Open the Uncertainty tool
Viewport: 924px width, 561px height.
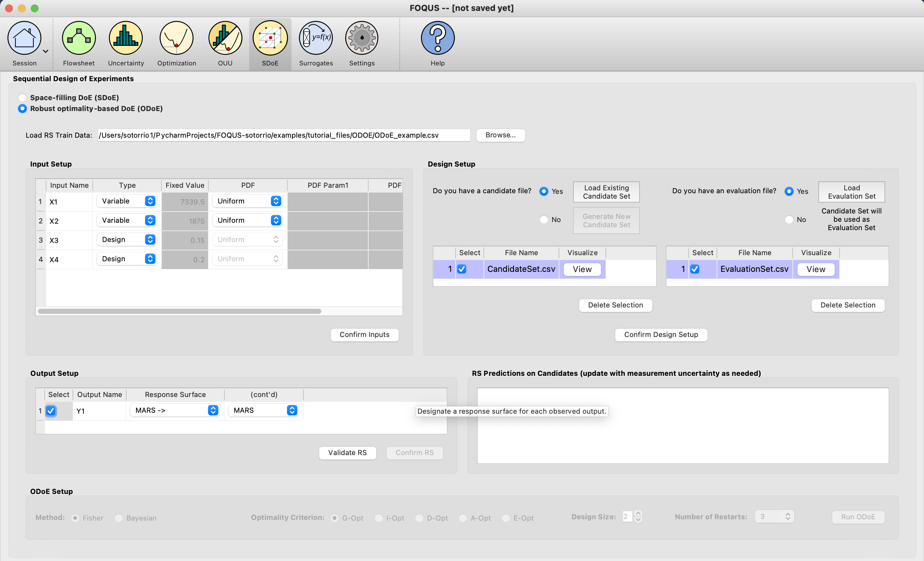(x=126, y=43)
